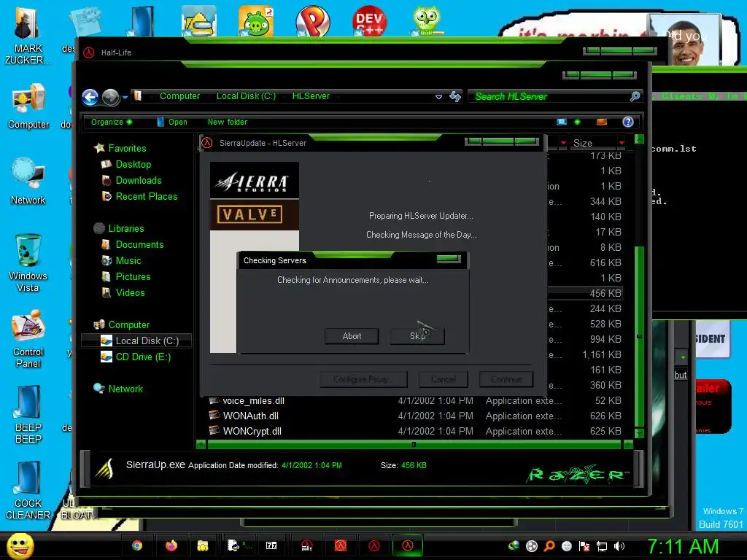Click the horizontal scrollbar of the file list
The height and width of the screenshot is (560, 747).
(x=414, y=445)
